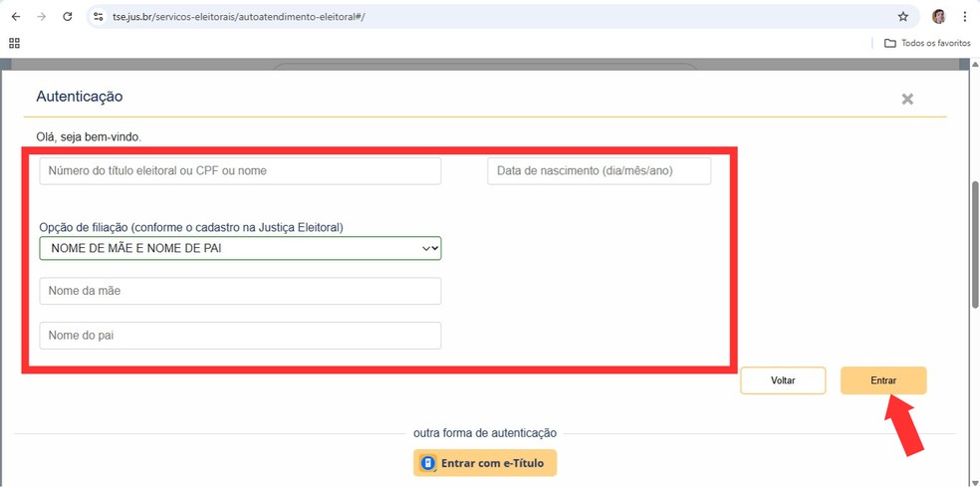Click the Autenticação heading text
Viewport: 980px width, 488px height.
pyautogui.click(x=80, y=97)
